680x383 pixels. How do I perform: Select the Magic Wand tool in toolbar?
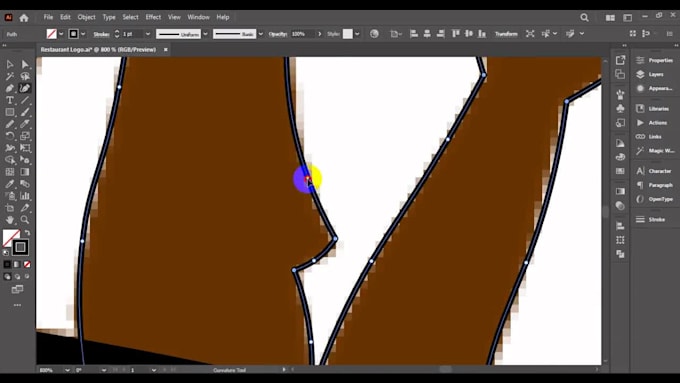coord(10,76)
